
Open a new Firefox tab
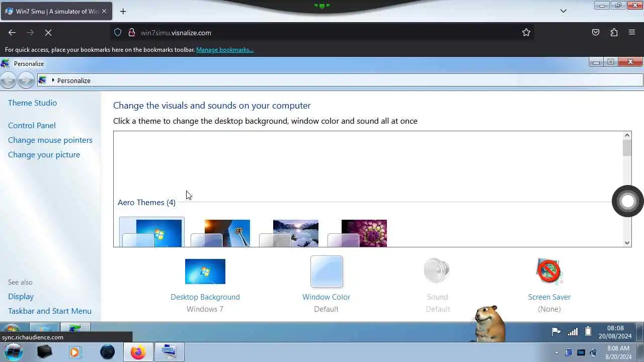(x=123, y=11)
